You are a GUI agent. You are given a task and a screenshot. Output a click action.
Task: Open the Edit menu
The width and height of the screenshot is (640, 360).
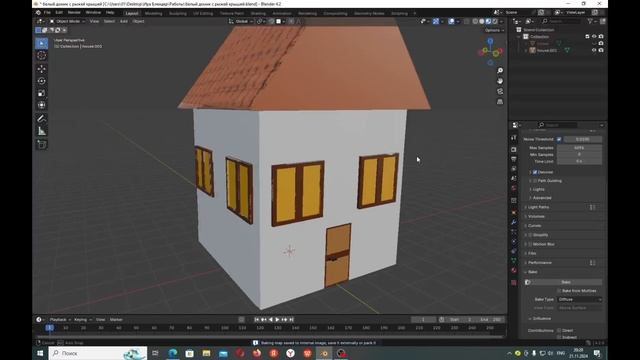point(59,13)
